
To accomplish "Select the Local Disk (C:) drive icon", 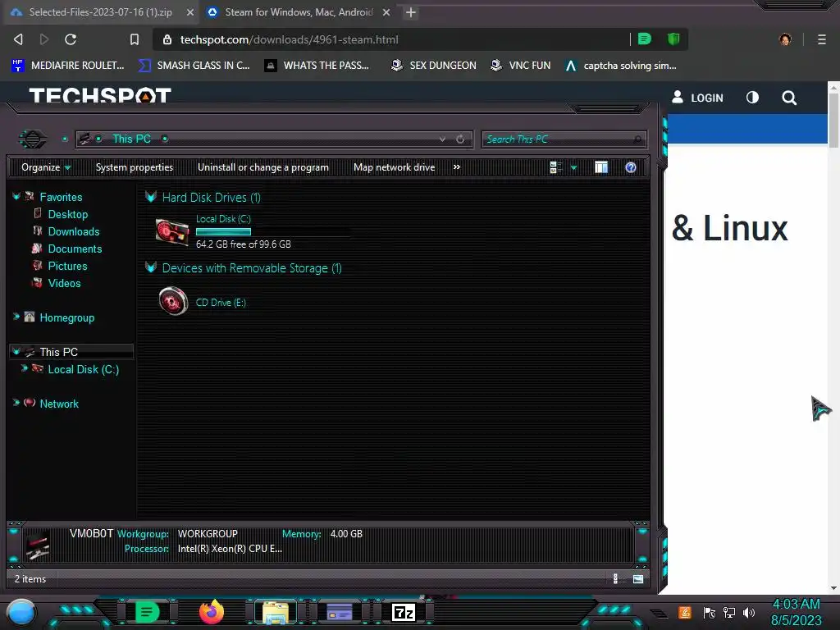I will tap(172, 231).
